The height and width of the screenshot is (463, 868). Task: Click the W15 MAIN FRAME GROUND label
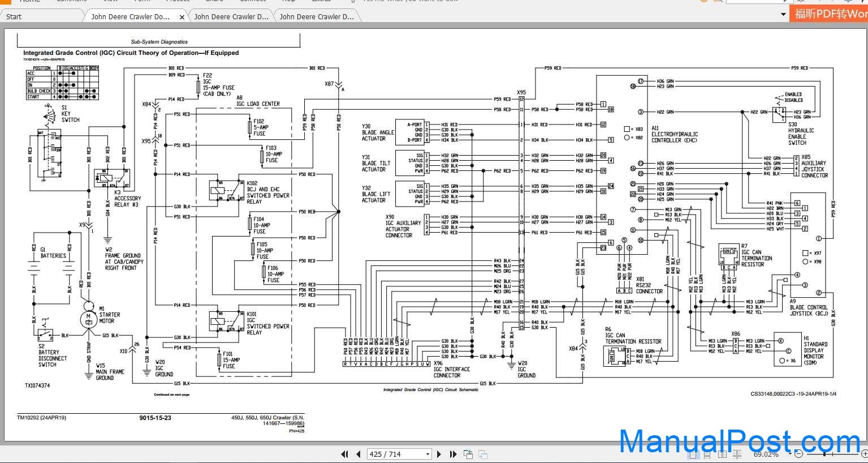pyautogui.click(x=110, y=372)
